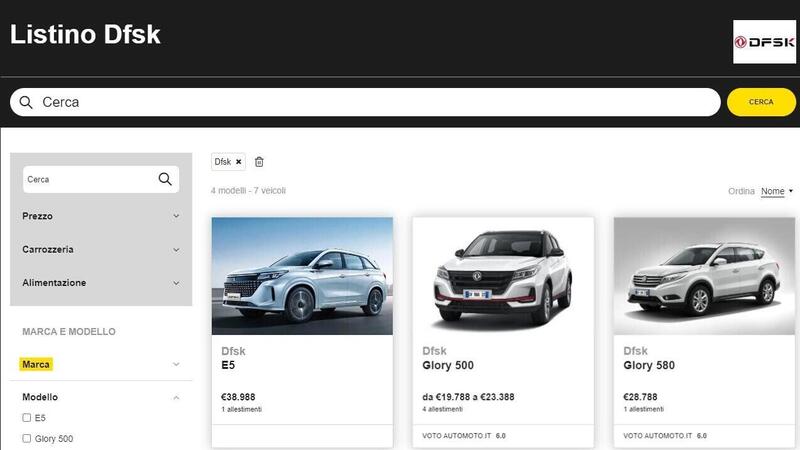Screen dimensions: 800x450
Task: Collapse the Modello section
Action: click(101, 397)
